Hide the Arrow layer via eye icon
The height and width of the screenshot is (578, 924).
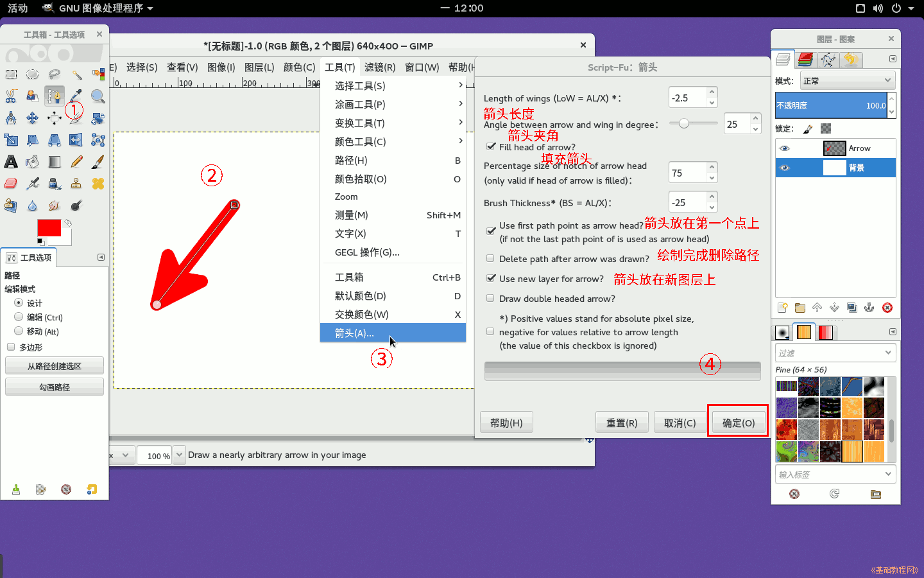(x=784, y=148)
